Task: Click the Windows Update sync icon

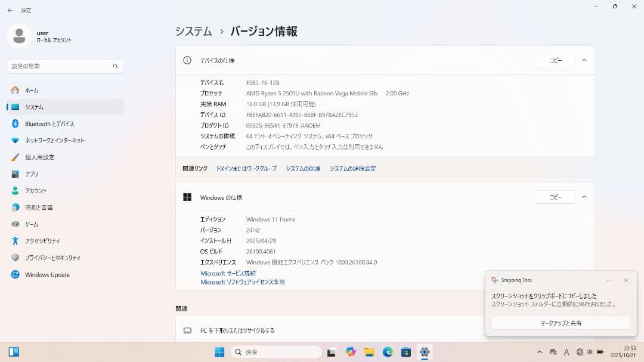Action: (15, 274)
